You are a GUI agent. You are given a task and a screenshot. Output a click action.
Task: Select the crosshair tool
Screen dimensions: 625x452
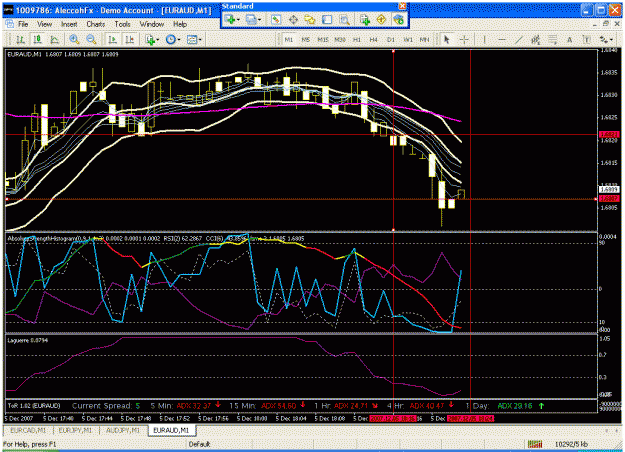click(464, 39)
